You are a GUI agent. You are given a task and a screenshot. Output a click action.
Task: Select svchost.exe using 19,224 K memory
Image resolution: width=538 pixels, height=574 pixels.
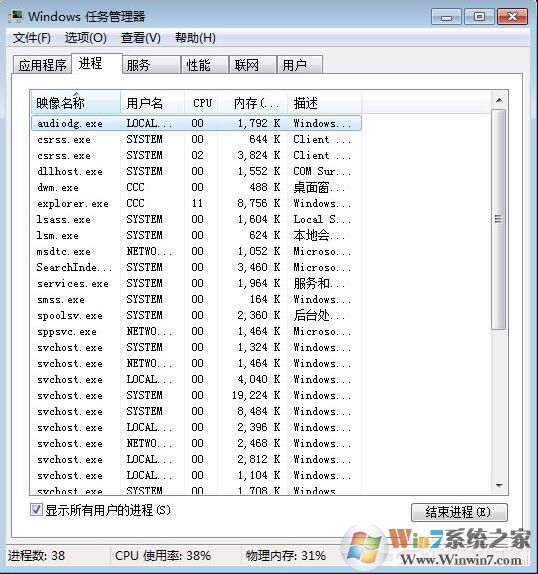pyautogui.click(x=196, y=395)
